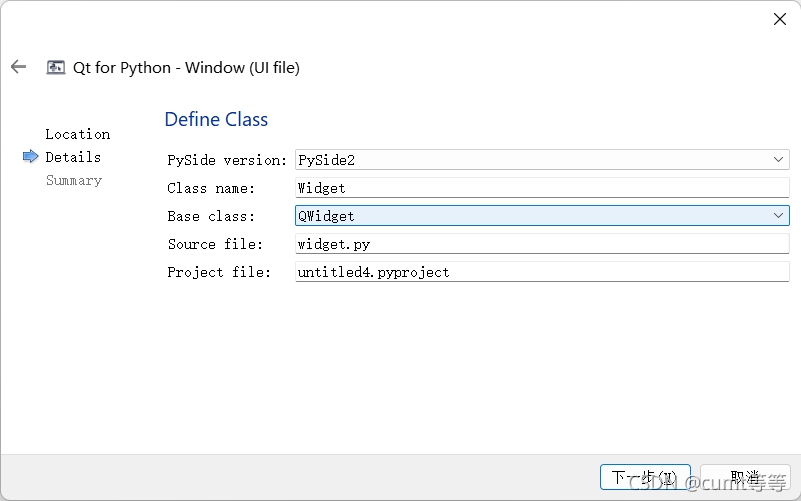801x501 pixels.
Task: Go back using the left arrow icon
Action: (18, 66)
